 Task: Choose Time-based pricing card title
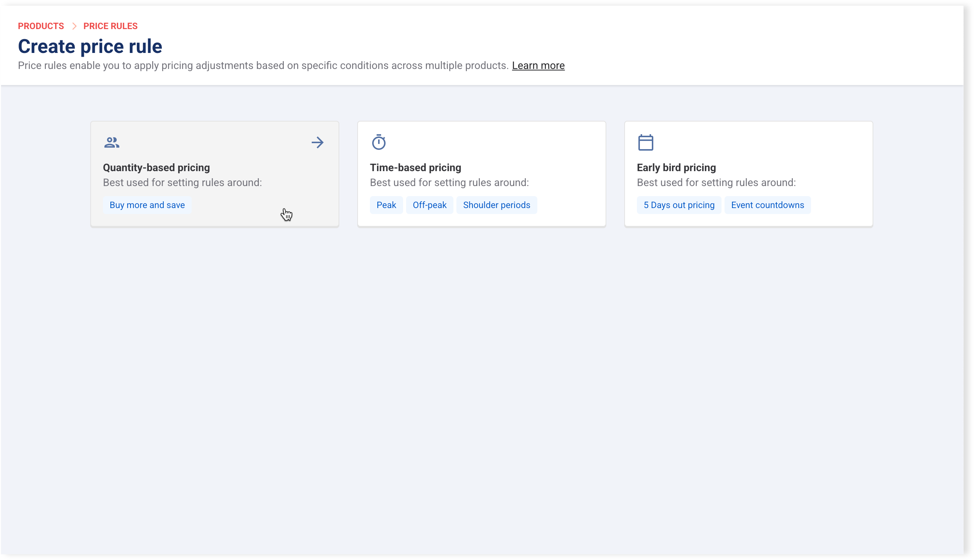pos(415,168)
